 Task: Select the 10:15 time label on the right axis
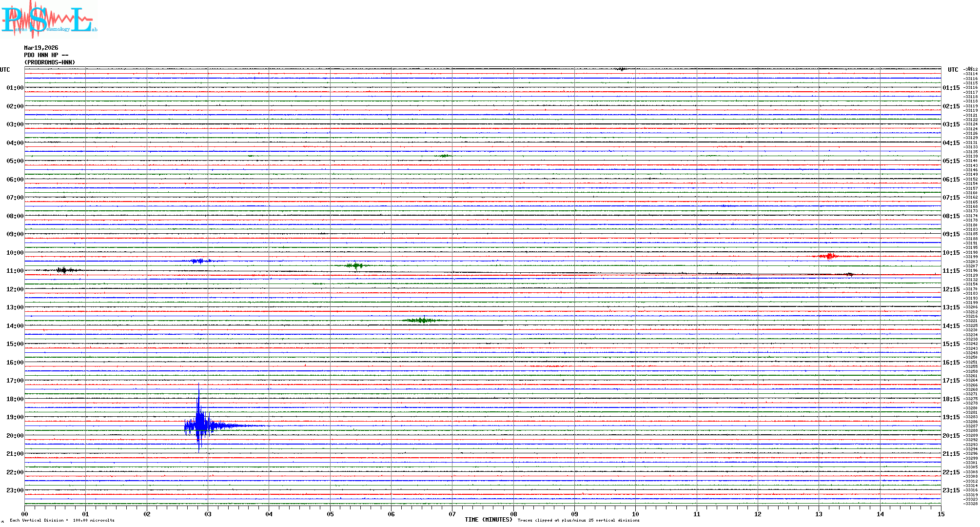coord(951,253)
